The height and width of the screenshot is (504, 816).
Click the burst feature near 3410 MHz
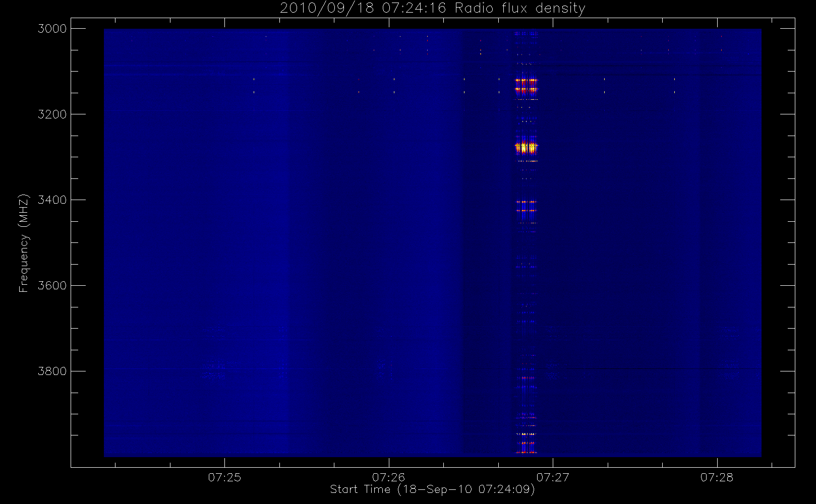coord(526,207)
